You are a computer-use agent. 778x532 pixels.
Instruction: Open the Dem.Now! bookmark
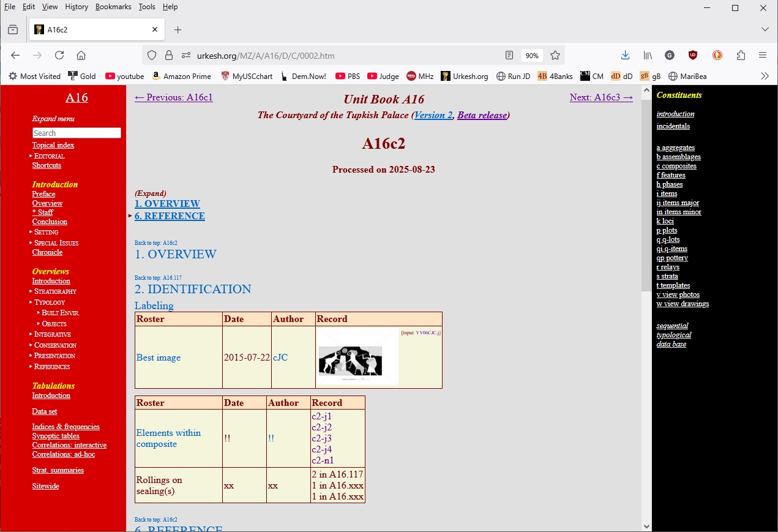304,76
